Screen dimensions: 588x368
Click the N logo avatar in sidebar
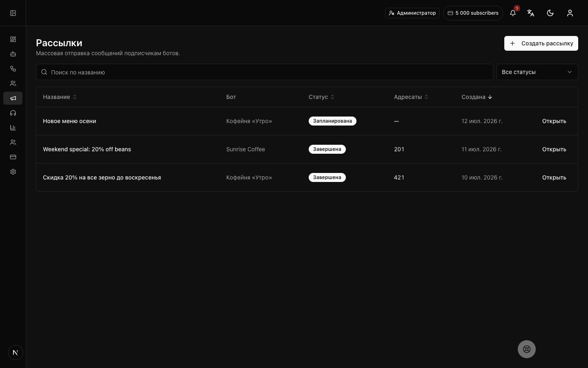click(x=16, y=352)
